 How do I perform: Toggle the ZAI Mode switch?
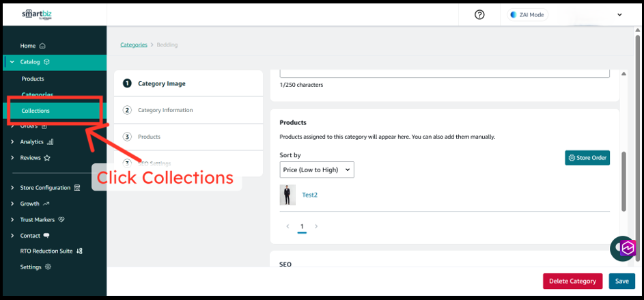click(527, 14)
